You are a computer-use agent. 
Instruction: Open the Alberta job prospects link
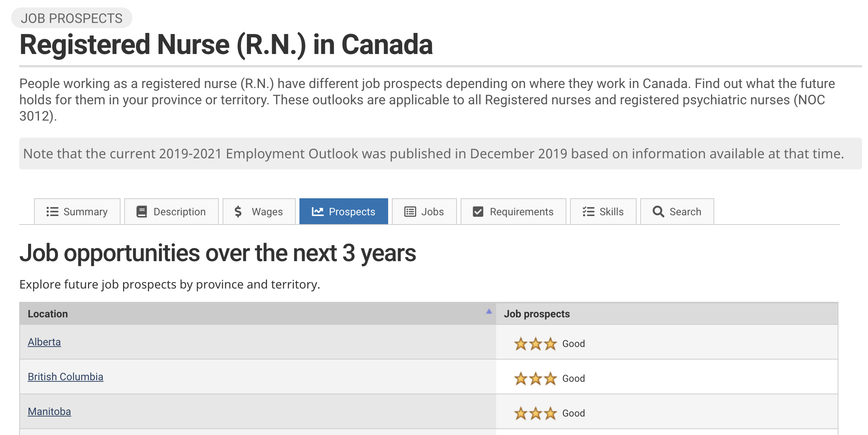click(44, 342)
